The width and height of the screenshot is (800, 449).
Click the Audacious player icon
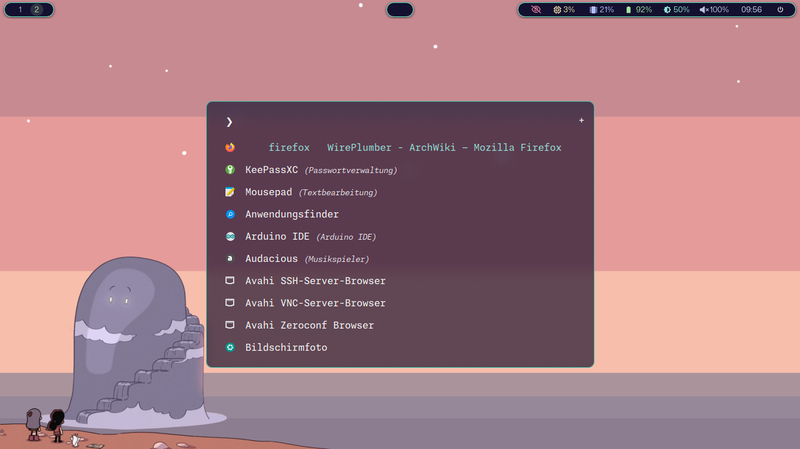pyautogui.click(x=230, y=259)
